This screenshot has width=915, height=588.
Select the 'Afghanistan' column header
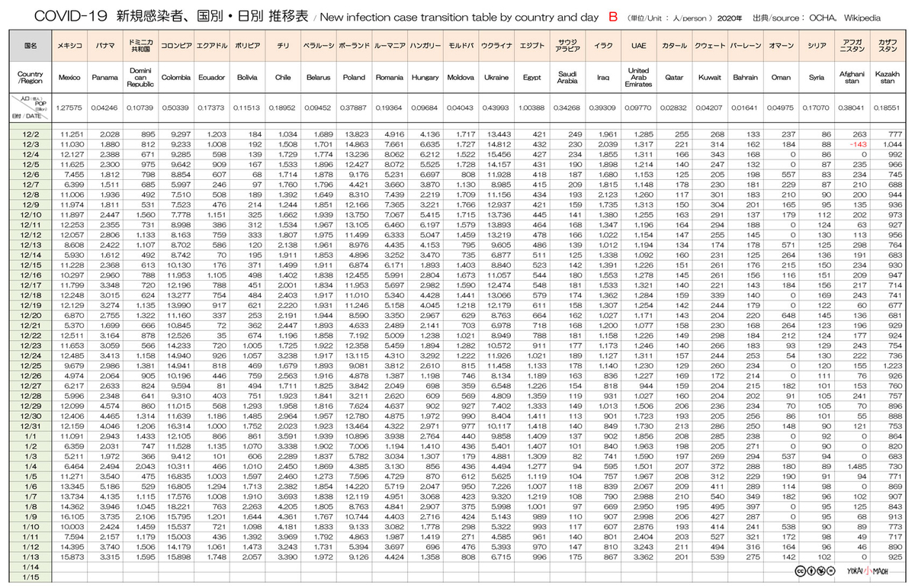[852, 77]
